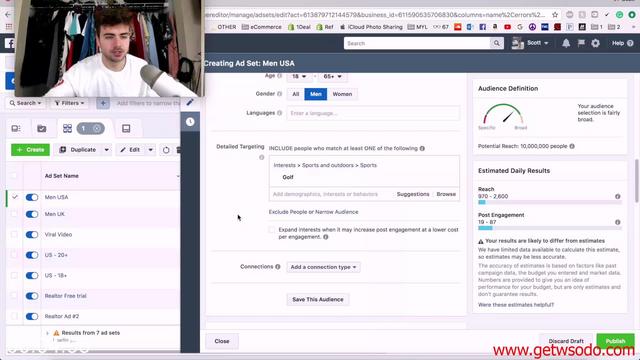Open the Search dropdown in left panel
Viewport: 640px width, 360px height.
coord(25,103)
